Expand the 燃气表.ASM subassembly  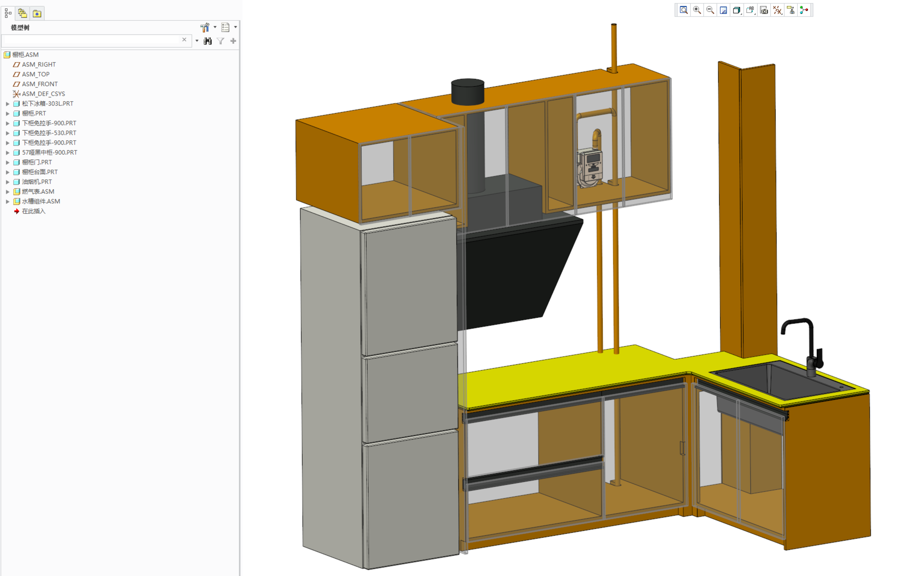tap(7, 192)
